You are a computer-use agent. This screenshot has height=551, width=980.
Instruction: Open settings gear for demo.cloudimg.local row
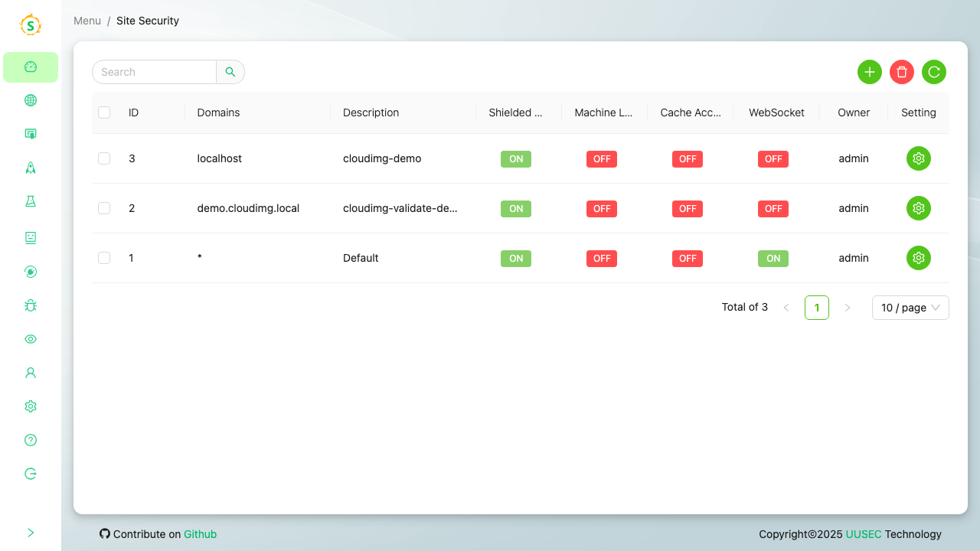919,208
